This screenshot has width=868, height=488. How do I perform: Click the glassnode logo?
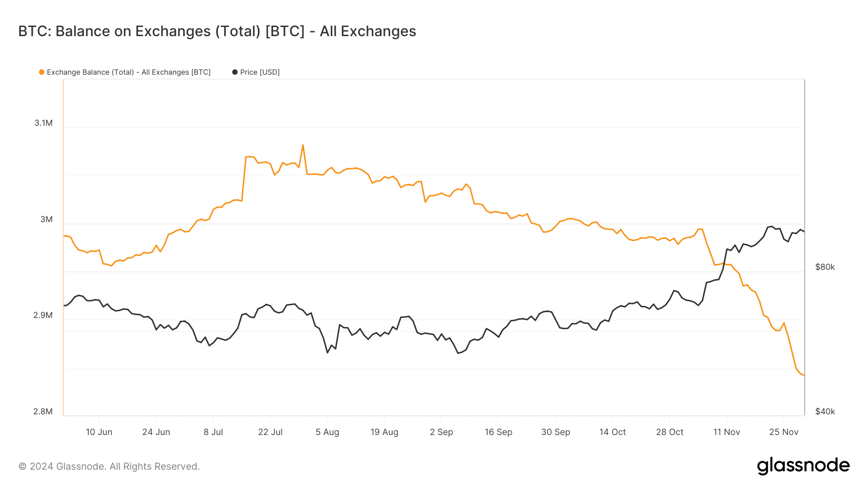pyautogui.click(x=803, y=466)
